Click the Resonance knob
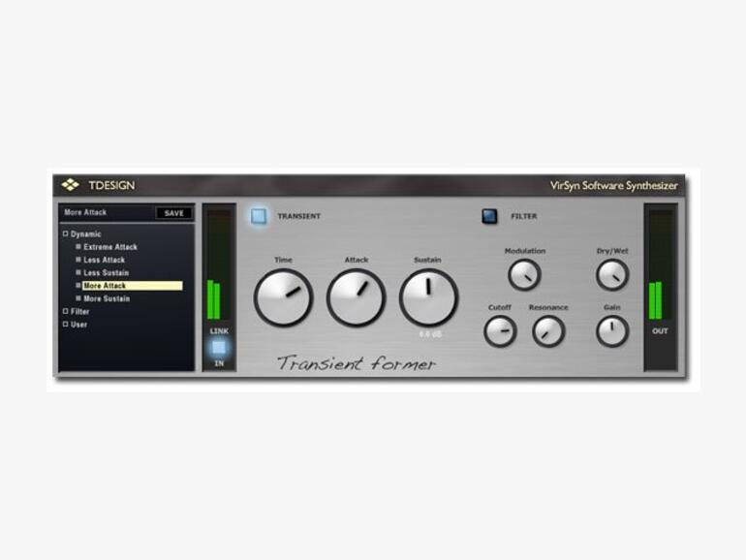The height and width of the screenshot is (560, 746). tap(548, 331)
